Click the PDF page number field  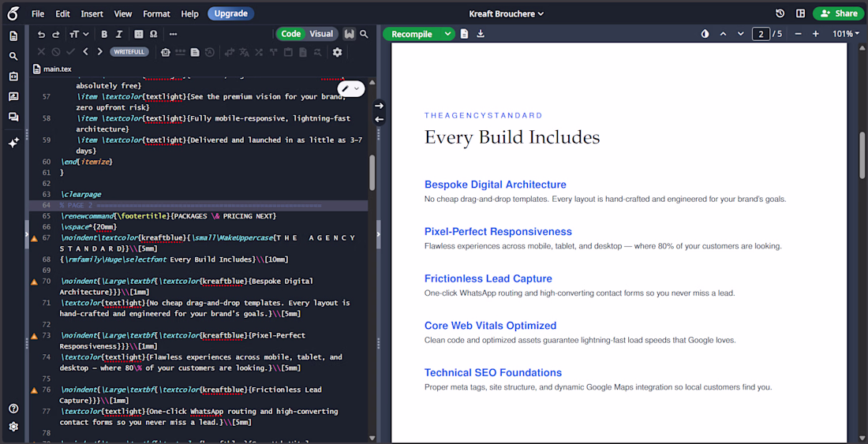pyautogui.click(x=761, y=34)
